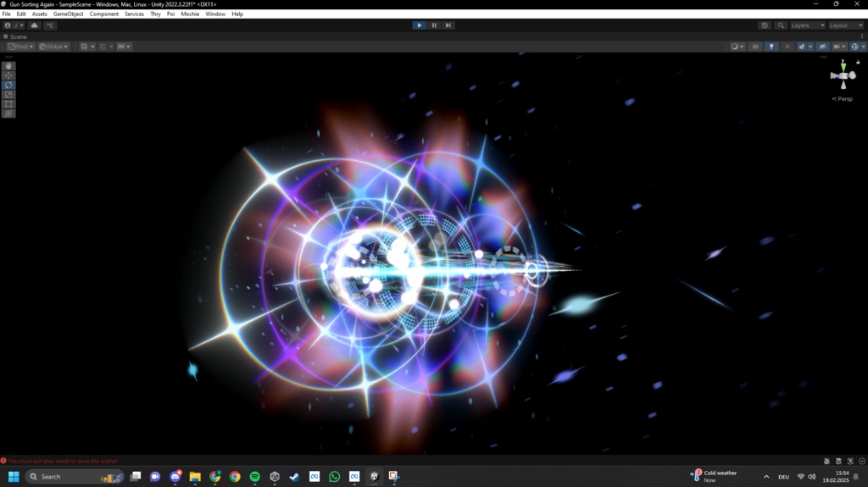Viewport: 868px width, 487px height.
Task: Open the Component menu
Action: click(104, 14)
